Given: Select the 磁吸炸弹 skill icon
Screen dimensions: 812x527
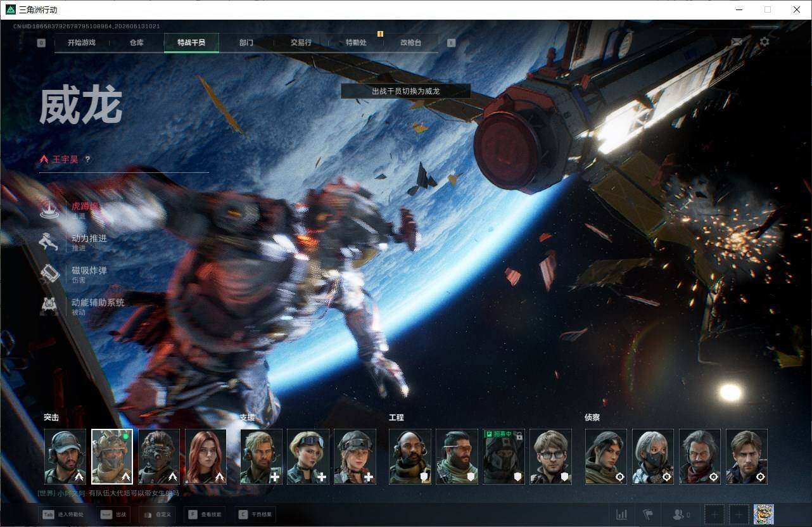Looking at the screenshot, I should click(x=49, y=274).
